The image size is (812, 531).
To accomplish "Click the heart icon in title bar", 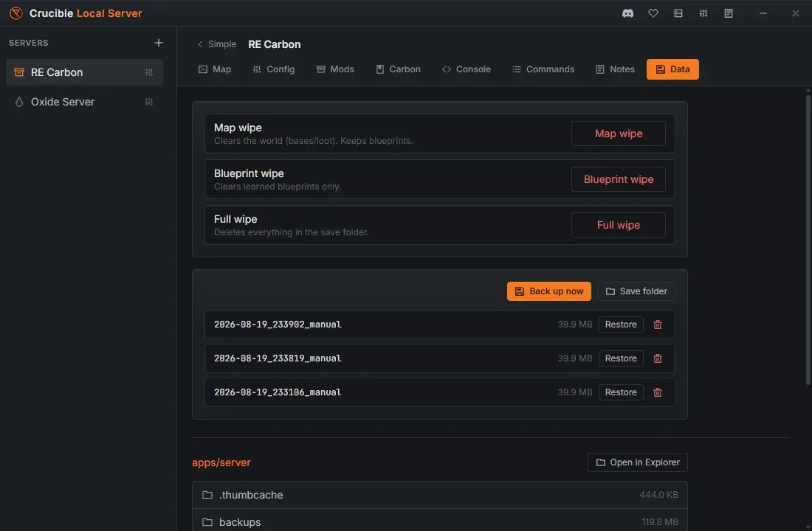I will [653, 13].
